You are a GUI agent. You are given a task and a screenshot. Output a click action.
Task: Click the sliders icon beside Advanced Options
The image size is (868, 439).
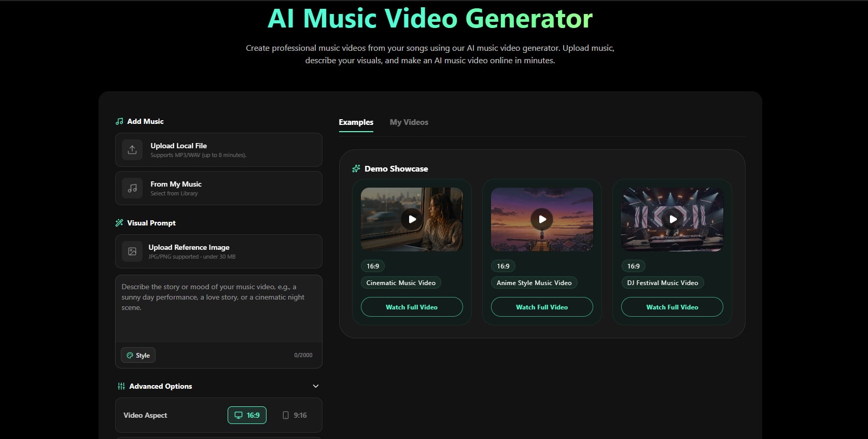pyautogui.click(x=121, y=386)
